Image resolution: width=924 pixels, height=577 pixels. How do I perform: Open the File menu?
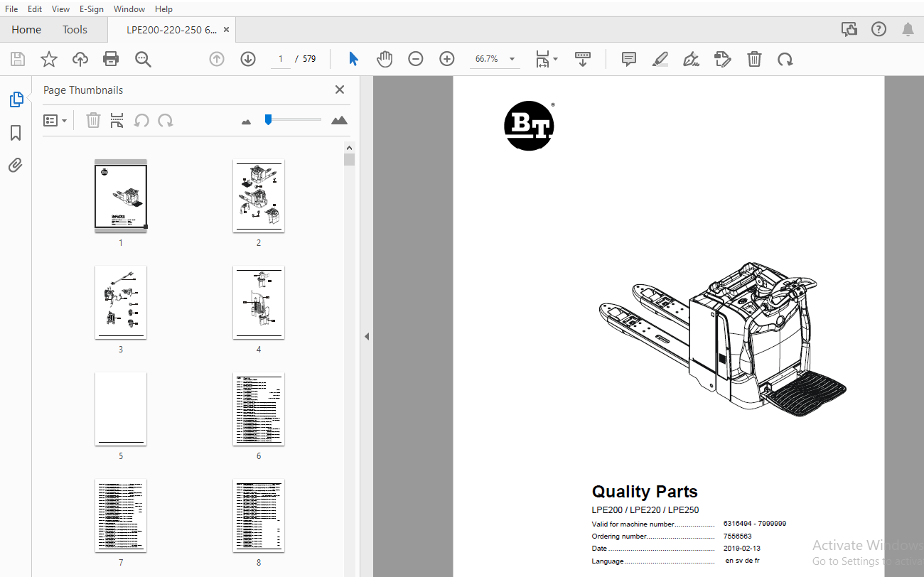[11, 9]
